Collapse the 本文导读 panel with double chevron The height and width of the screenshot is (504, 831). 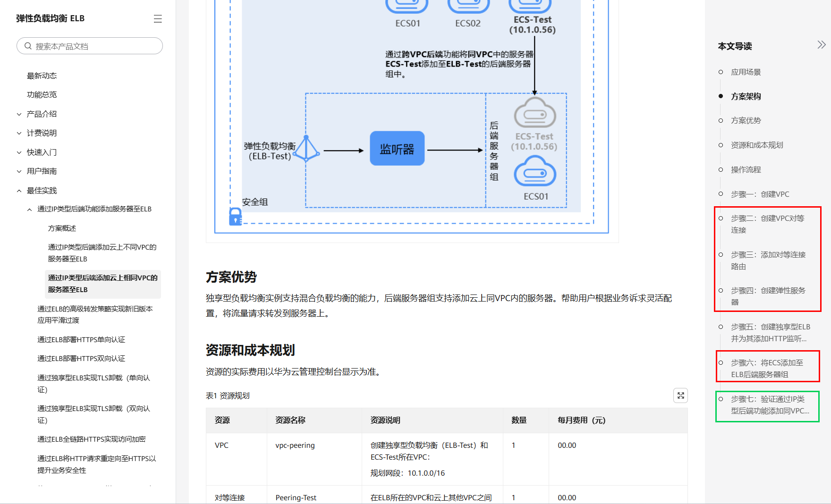[x=821, y=45]
